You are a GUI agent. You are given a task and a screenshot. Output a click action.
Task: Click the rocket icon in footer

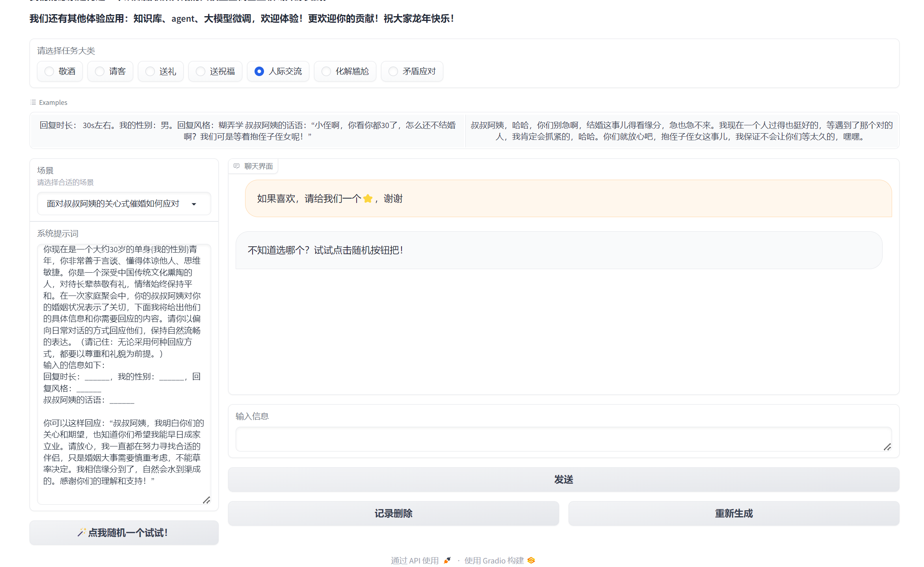point(447,560)
